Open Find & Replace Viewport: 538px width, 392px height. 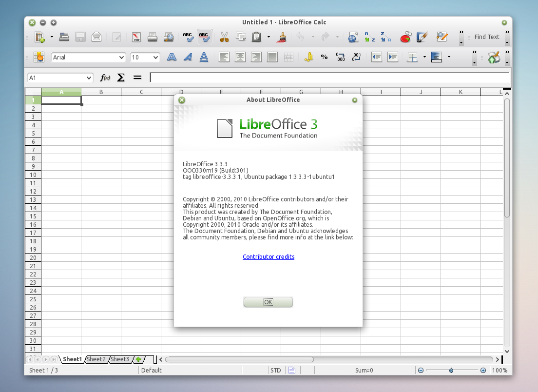click(442, 37)
